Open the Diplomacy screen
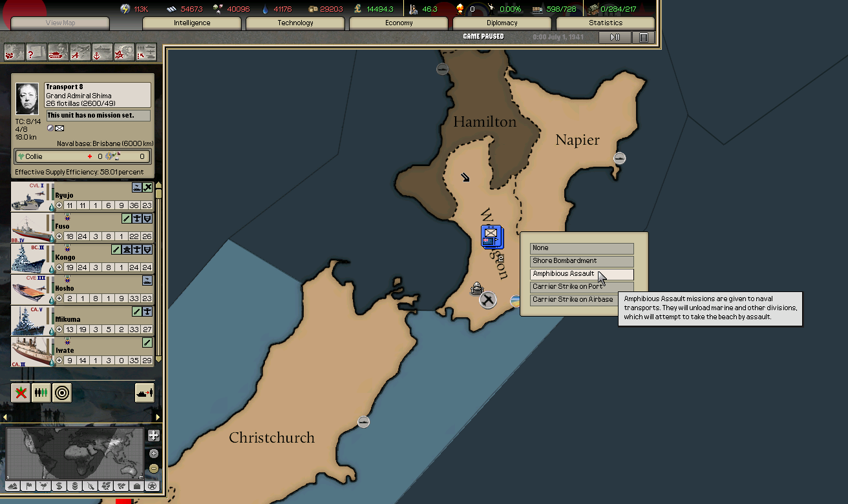This screenshot has width=848, height=504. click(x=502, y=23)
